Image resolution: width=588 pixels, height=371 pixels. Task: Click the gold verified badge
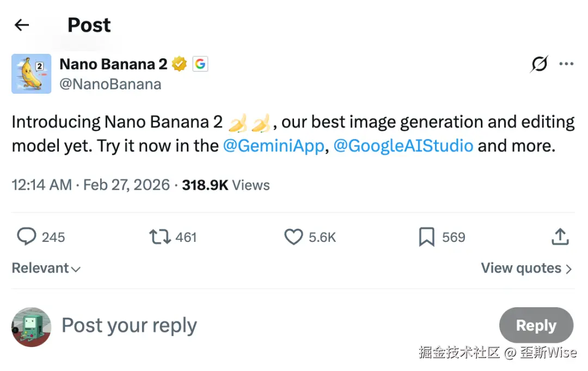[x=180, y=64]
